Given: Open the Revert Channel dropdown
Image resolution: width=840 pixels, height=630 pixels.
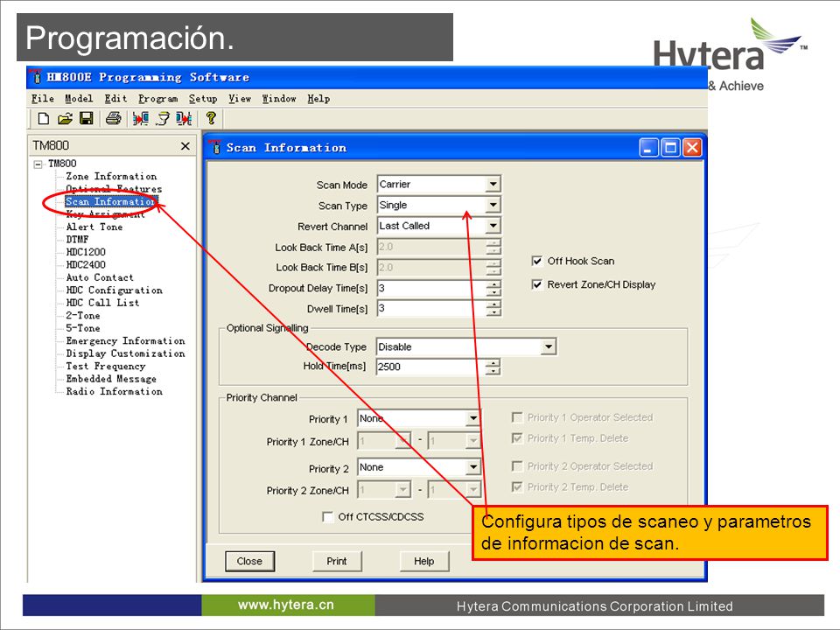Looking at the screenshot, I should [493, 226].
